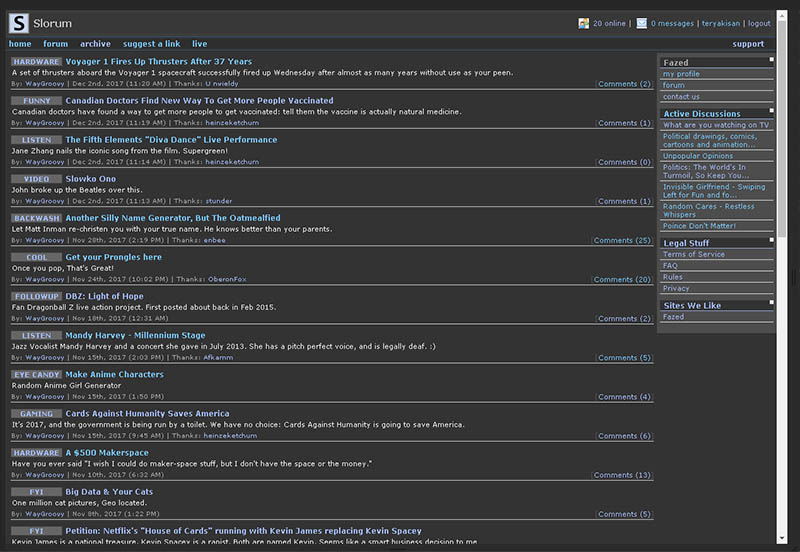Open DBZ: Light of Hope post
This screenshot has height=552, width=800.
point(105,296)
